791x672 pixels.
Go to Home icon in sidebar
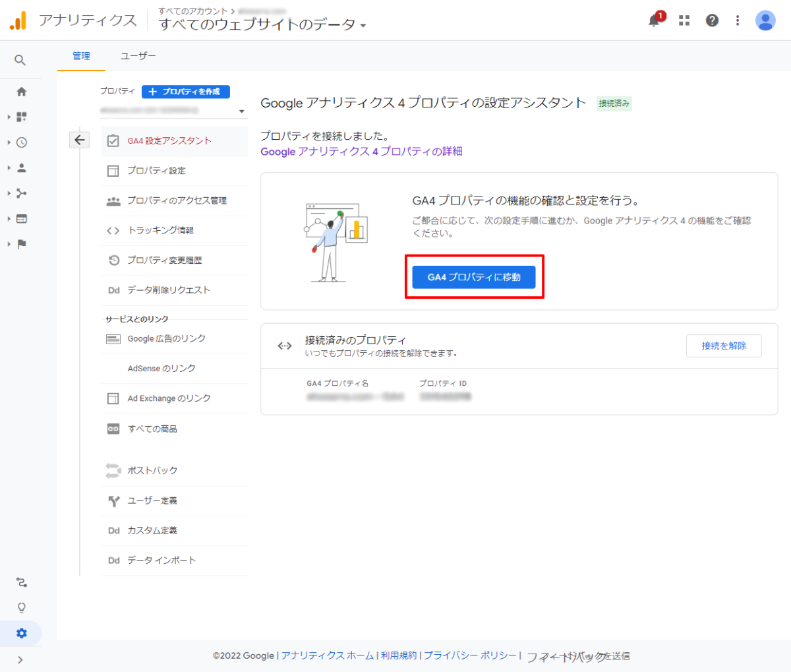tap(22, 92)
